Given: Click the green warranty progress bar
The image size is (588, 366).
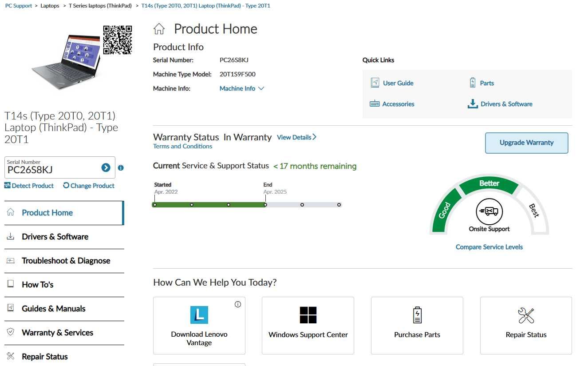Looking at the screenshot, I should point(209,205).
